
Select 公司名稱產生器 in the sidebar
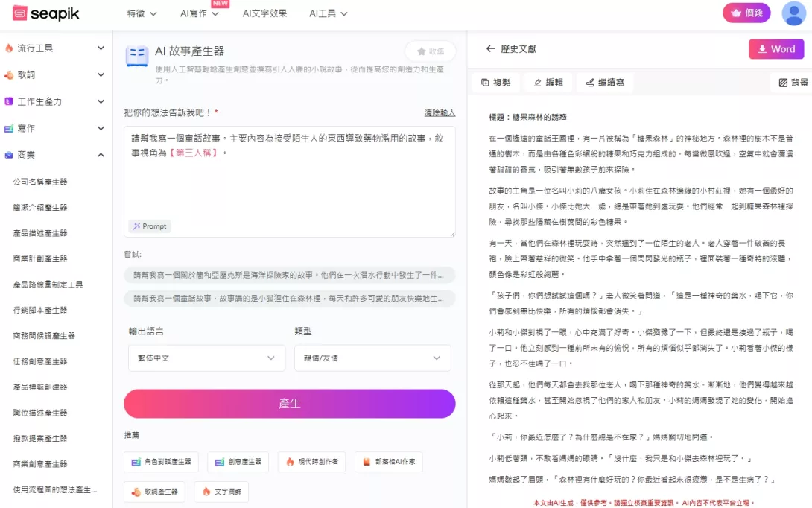point(40,182)
